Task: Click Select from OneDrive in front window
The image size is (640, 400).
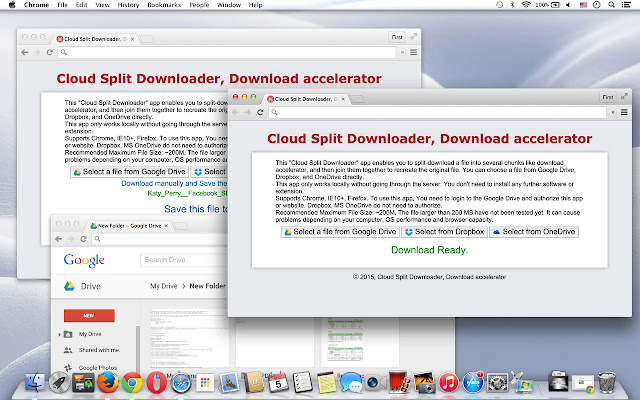Action: [534, 232]
